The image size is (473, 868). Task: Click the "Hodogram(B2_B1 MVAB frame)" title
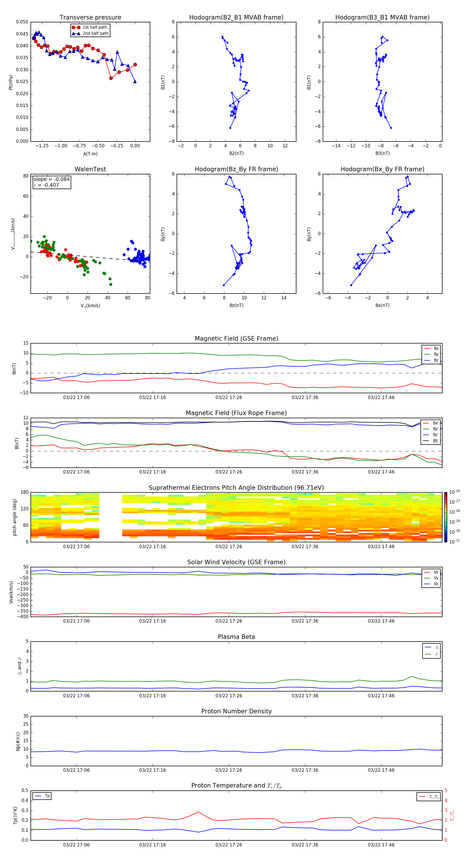(x=236, y=18)
